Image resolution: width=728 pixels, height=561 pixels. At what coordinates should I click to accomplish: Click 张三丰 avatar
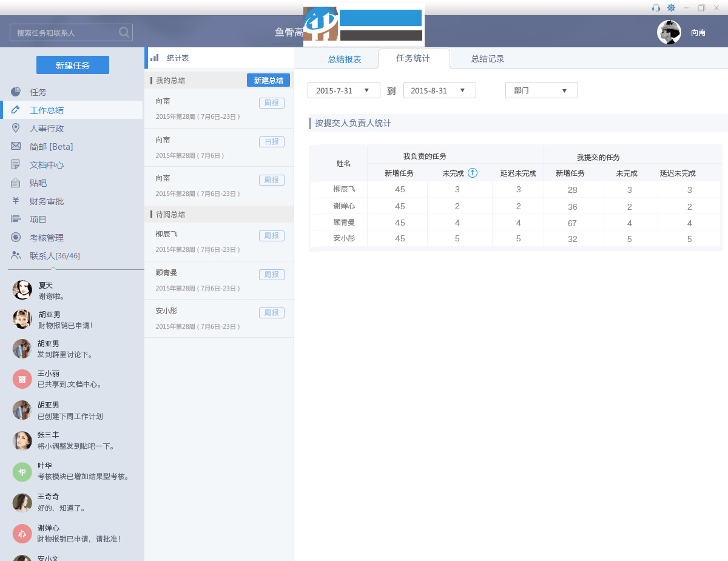pyautogui.click(x=22, y=441)
